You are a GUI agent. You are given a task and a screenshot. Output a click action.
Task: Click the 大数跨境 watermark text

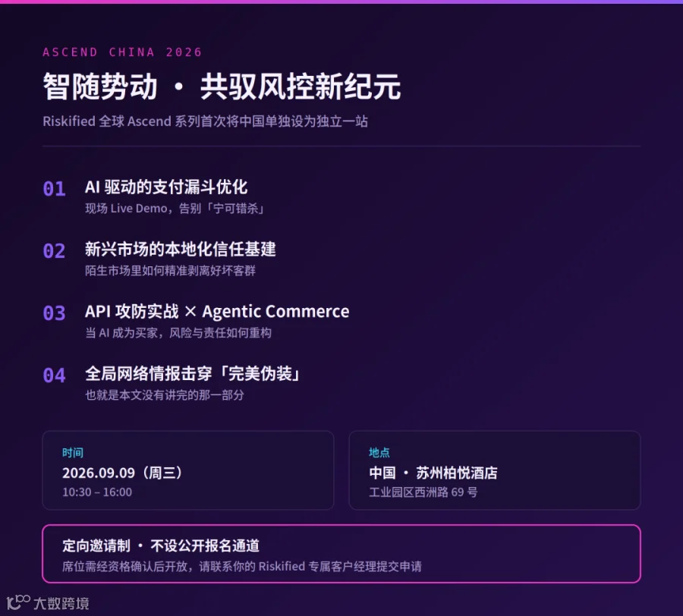pos(61,603)
